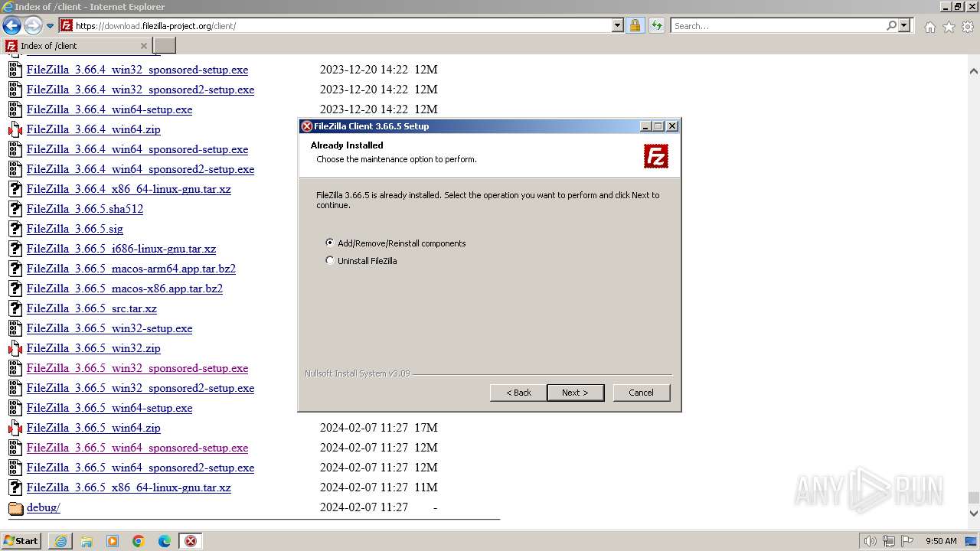Open Chrome from the taskbar
Image resolution: width=980 pixels, height=551 pixels.
pos(139,541)
